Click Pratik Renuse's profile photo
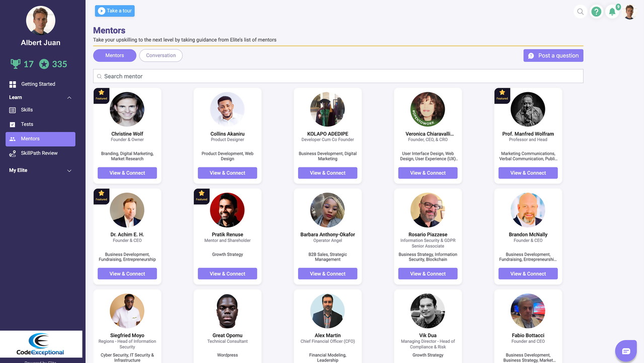The height and width of the screenshot is (363, 644). coord(227,210)
